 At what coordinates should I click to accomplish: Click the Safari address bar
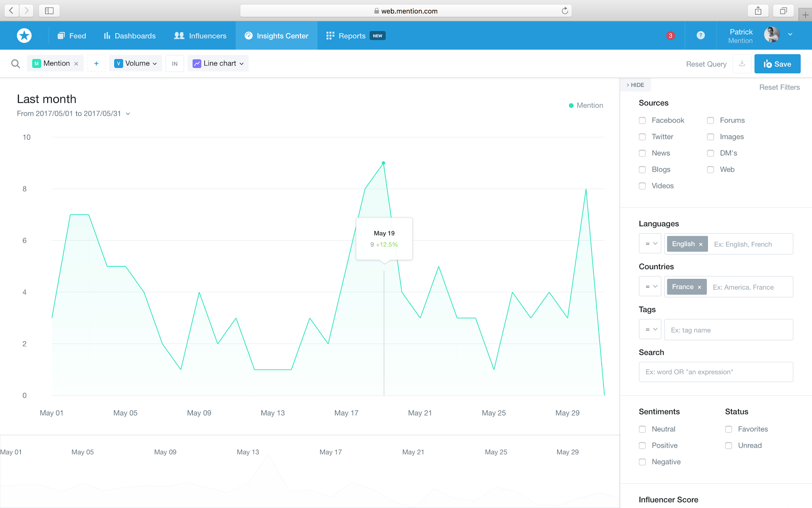(x=406, y=11)
